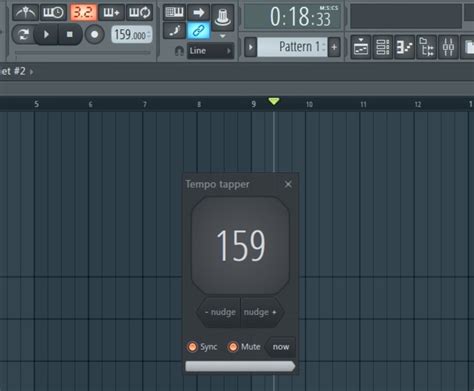The height and width of the screenshot is (391, 474).
Task: Toggle note blend recording icon
Action: click(174, 31)
